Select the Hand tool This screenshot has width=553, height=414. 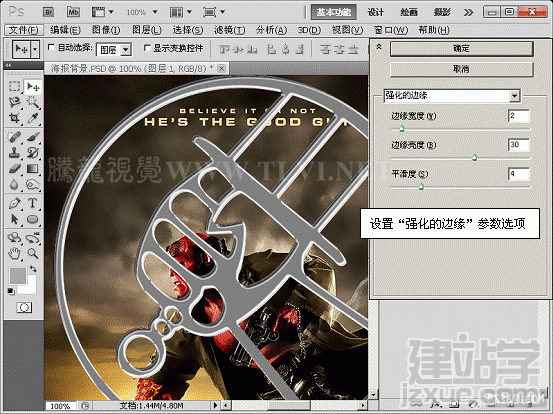pos(14,253)
